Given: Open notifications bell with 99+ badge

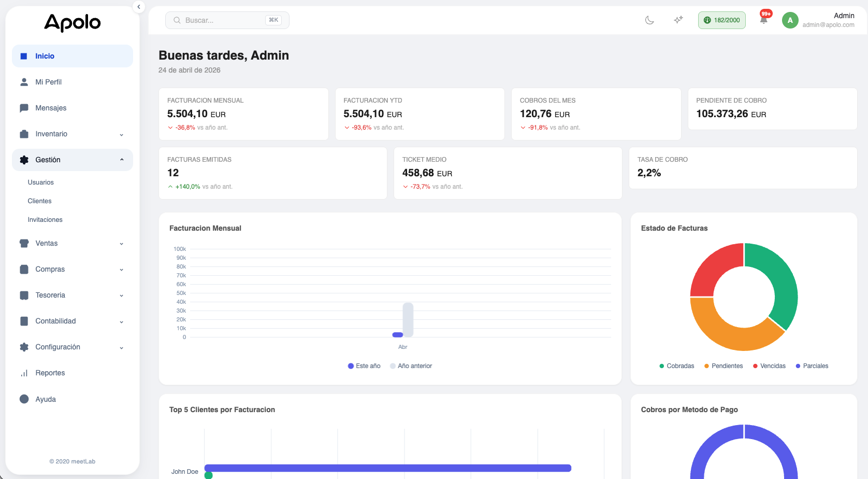Looking at the screenshot, I should click(x=763, y=20).
